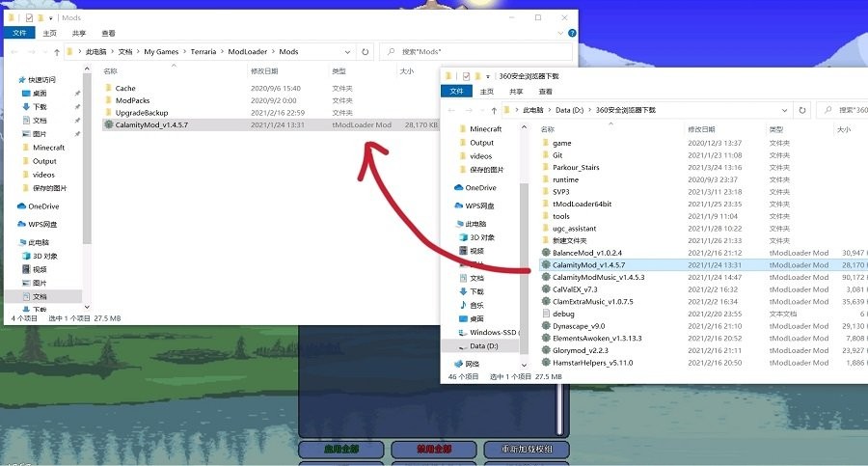Viewport: 868px width, 466px height.
Task: Open help in the Mods window
Action: pyautogui.click(x=572, y=33)
